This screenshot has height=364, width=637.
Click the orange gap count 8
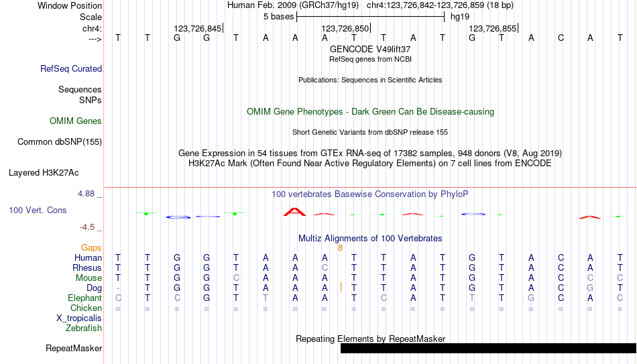pos(340,248)
